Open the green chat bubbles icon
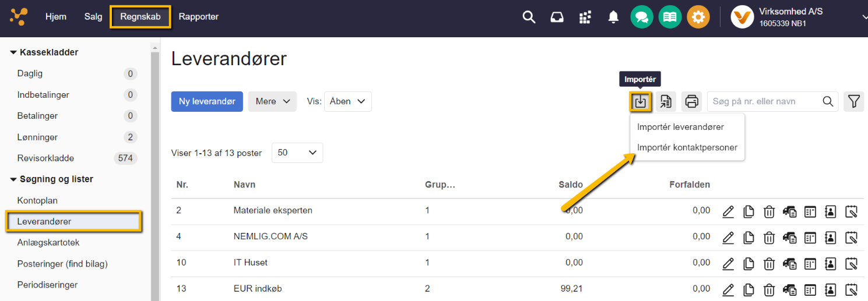The height and width of the screenshot is (301, 868). point(642,17)
